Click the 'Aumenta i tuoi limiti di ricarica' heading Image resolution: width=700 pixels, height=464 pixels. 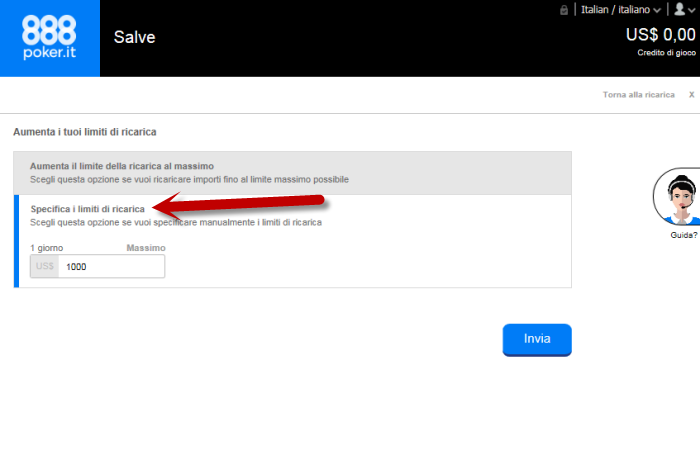[84, 132]
